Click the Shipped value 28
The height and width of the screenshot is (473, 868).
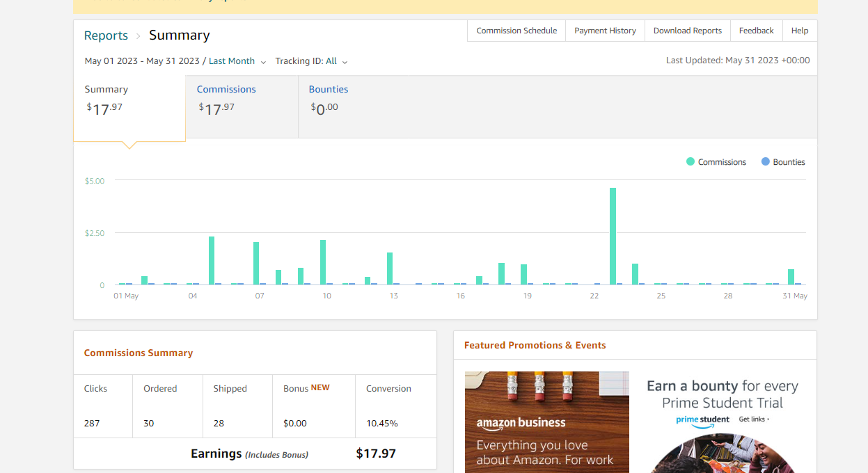(x=219, y=423)
